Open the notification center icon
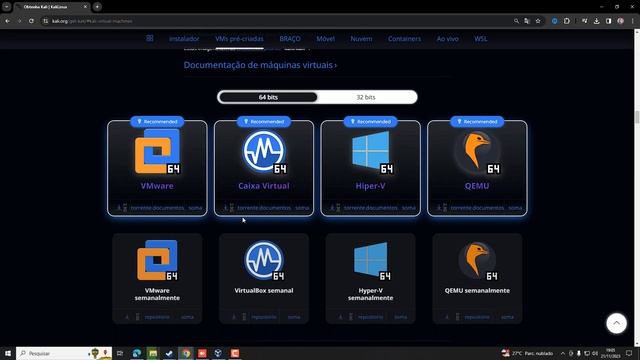Image resolution: width=640 pixels, height=360 pixels. coord(629,353)
